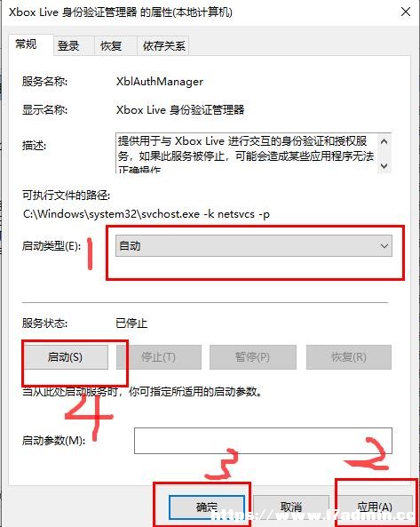Screen dimensions: 420x527
Task: Click the 停止(T) button
Action: coord(159,357)
